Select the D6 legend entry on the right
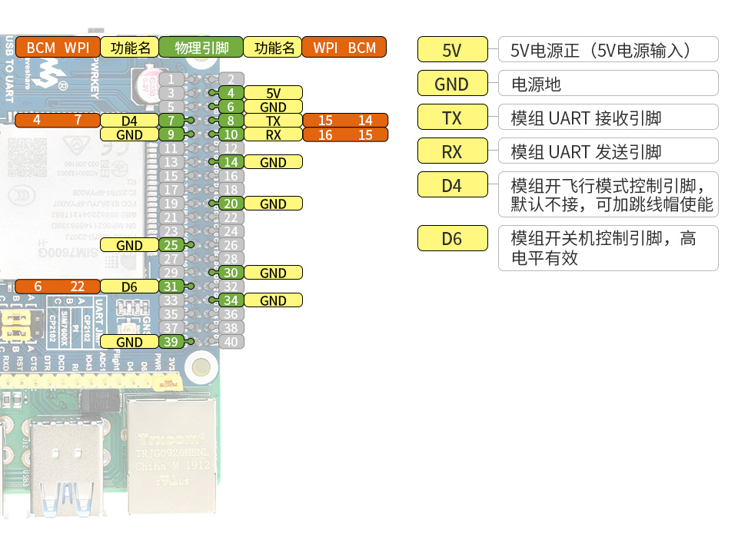This screenshot has height=560, width=738. point(452,238)
